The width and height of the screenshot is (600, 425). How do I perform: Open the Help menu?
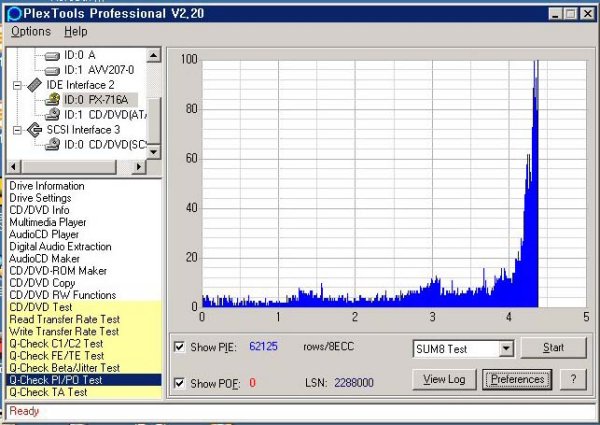click(x=76, y=31)
